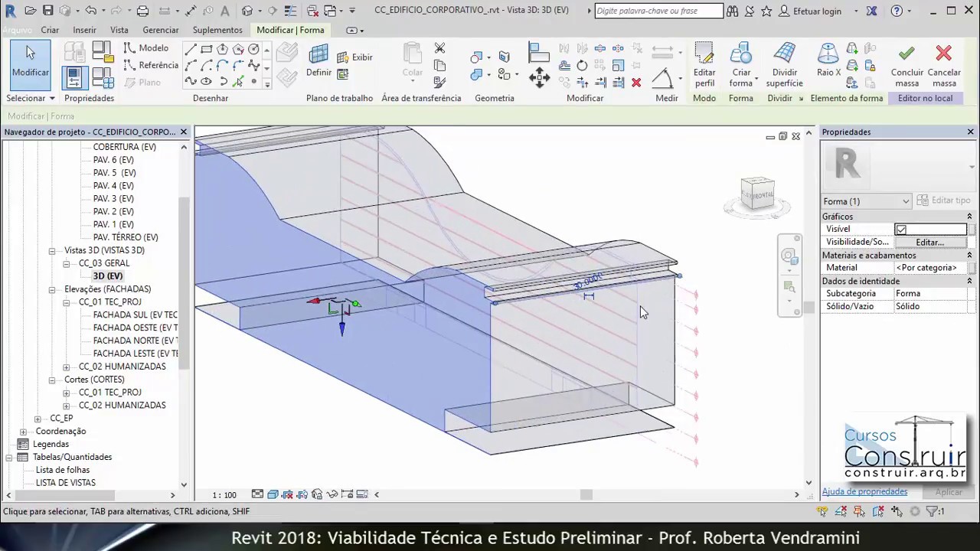
Task: Click Exibir work plane button
Action: [354, 57]
